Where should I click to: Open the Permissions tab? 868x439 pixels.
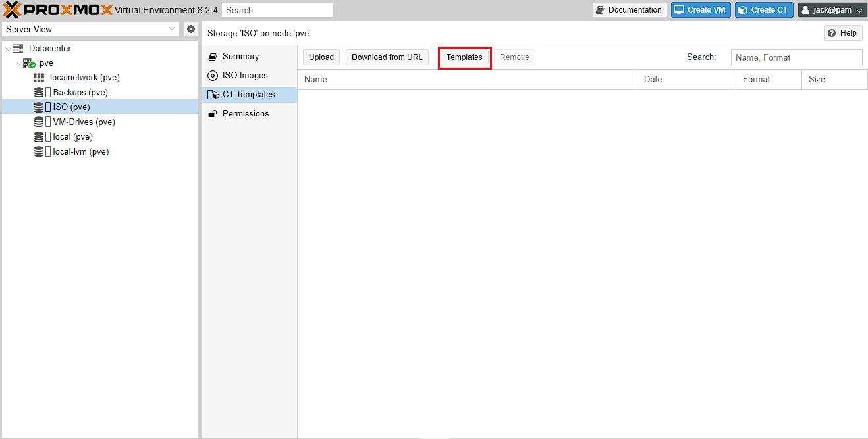246,114
